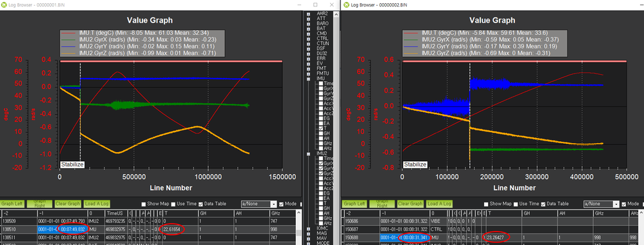Click Log Browser app icon of 00000002.BIN window

346,5
